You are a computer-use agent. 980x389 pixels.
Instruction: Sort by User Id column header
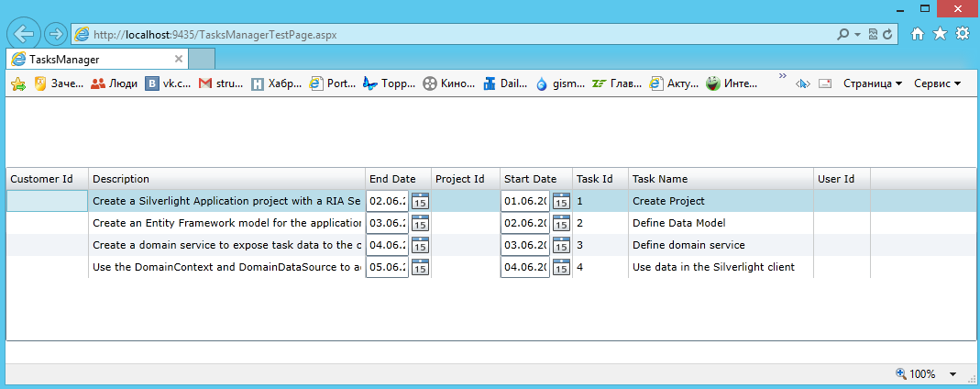click(x=842, y=179)
